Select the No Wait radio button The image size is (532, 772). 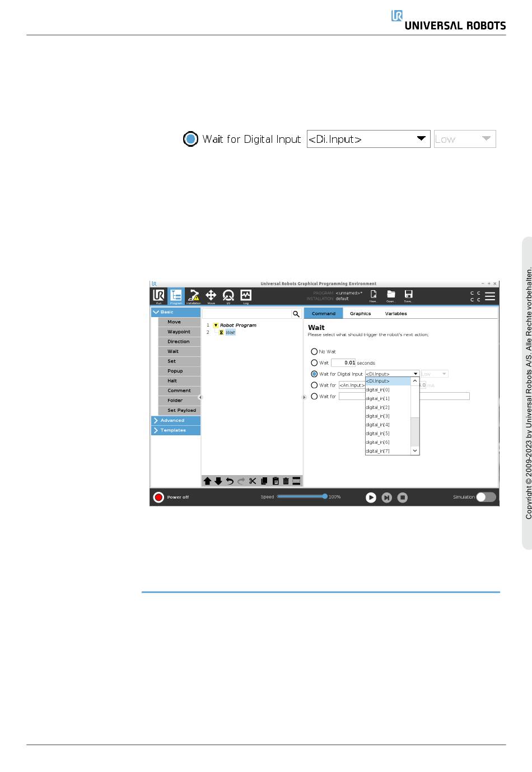[314, 351]
